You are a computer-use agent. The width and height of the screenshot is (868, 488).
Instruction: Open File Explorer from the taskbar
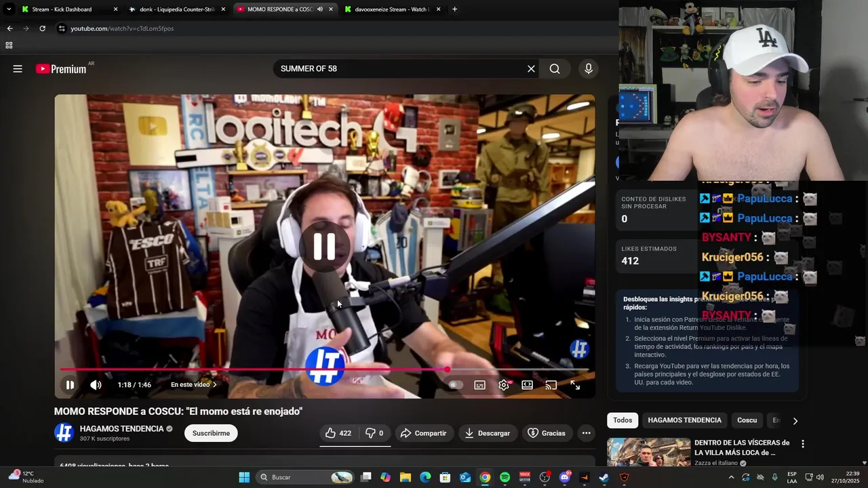405,477
